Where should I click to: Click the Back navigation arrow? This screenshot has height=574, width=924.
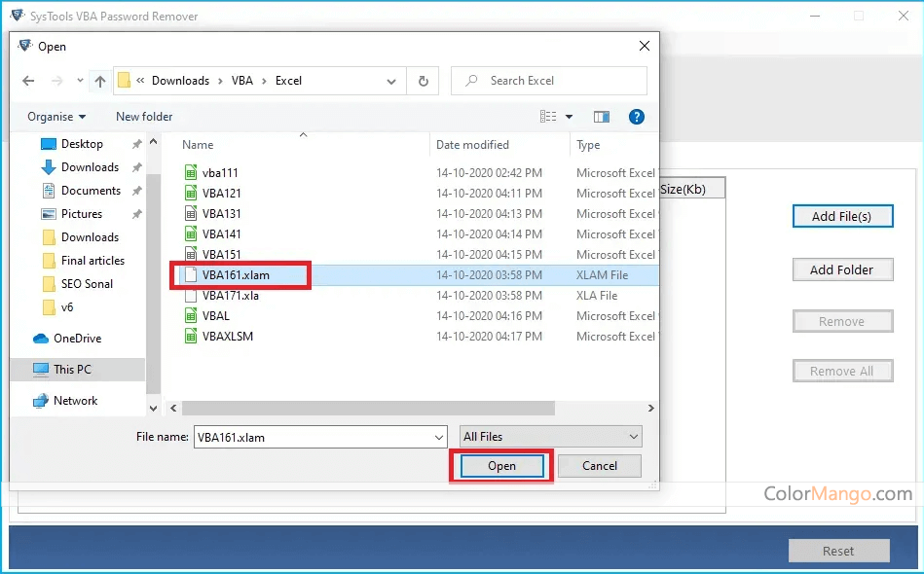[28, 82]
